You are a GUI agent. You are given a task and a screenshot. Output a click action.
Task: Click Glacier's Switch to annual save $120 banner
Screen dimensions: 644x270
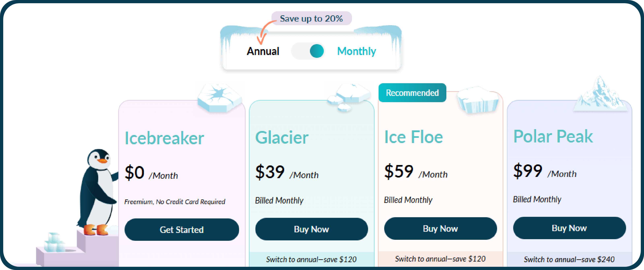[x=312, y=259]
